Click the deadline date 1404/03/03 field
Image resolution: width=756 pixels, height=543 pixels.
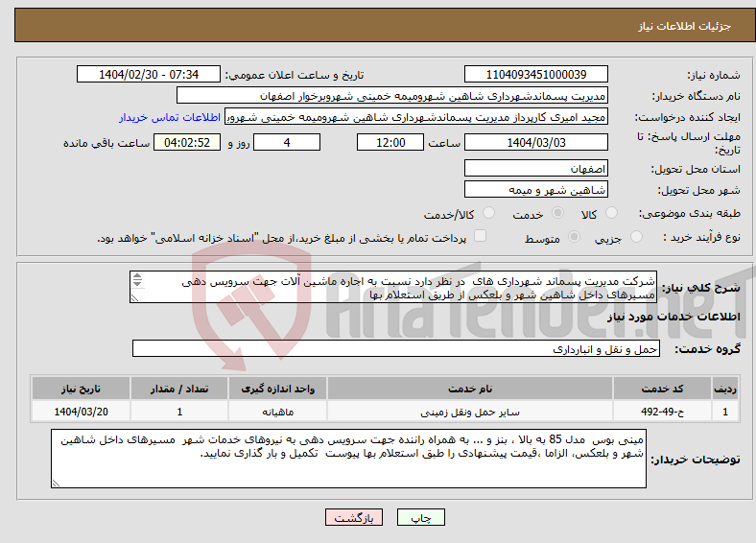pos(536,142)
